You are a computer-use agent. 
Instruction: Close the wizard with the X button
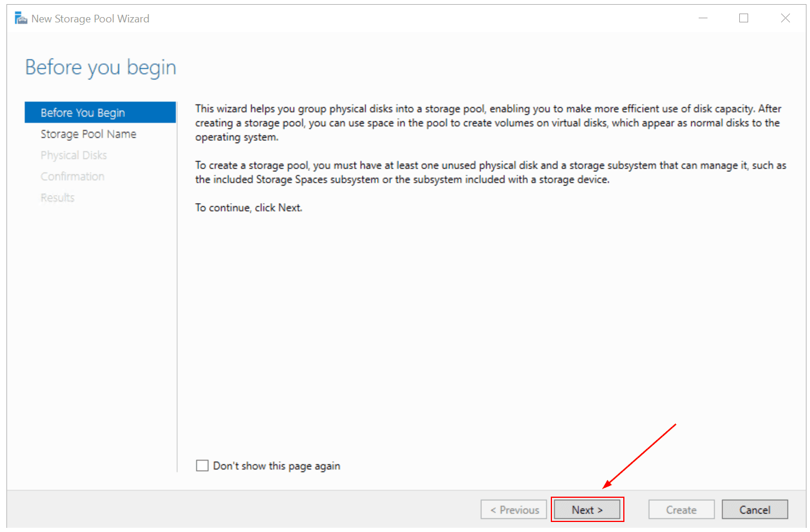(785, 18)
